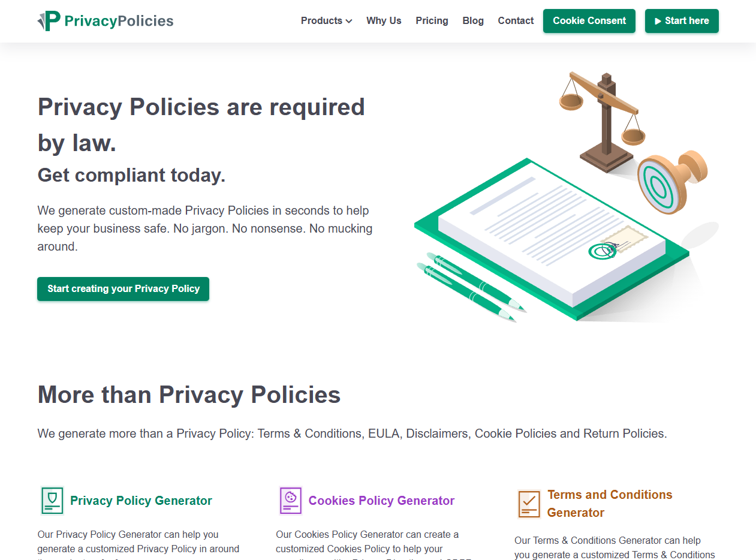Open the Cookies Policy Generator heading link
Screen dimensions: 756x560
click(x=381, y=501)
